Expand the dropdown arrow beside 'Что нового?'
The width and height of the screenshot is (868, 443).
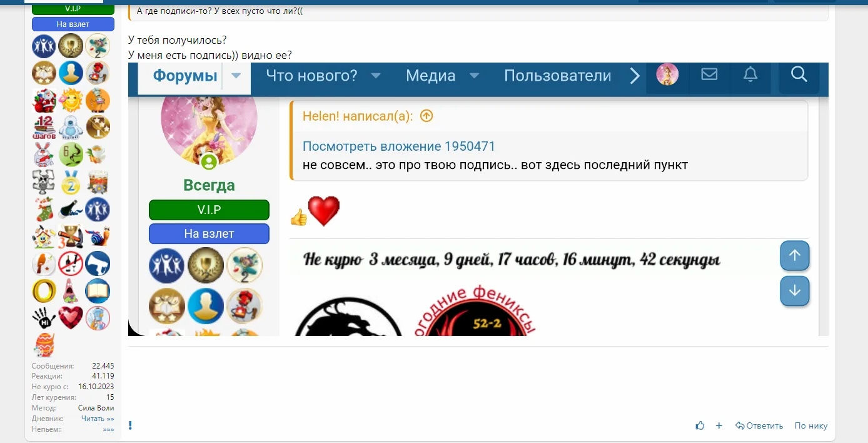coord(376,76)
